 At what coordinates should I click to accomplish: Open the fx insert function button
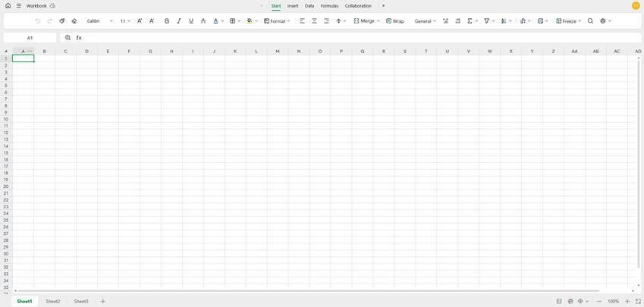(79, 38)
